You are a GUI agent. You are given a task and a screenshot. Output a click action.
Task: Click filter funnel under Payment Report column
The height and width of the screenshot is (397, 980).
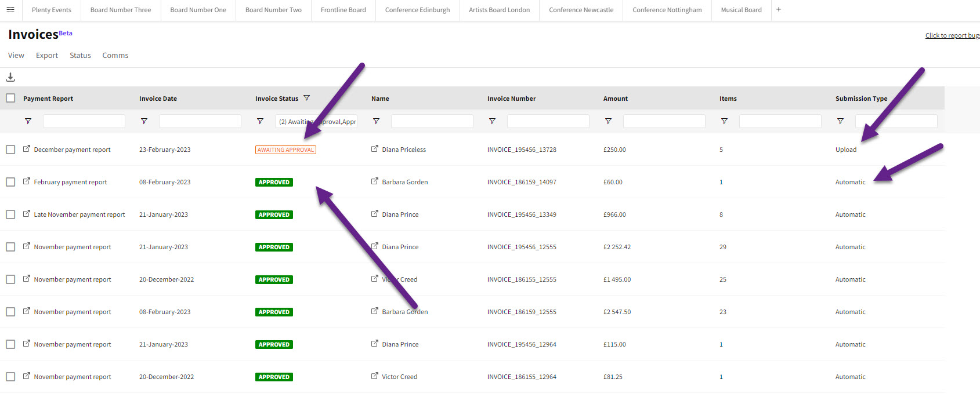[28, 121]
